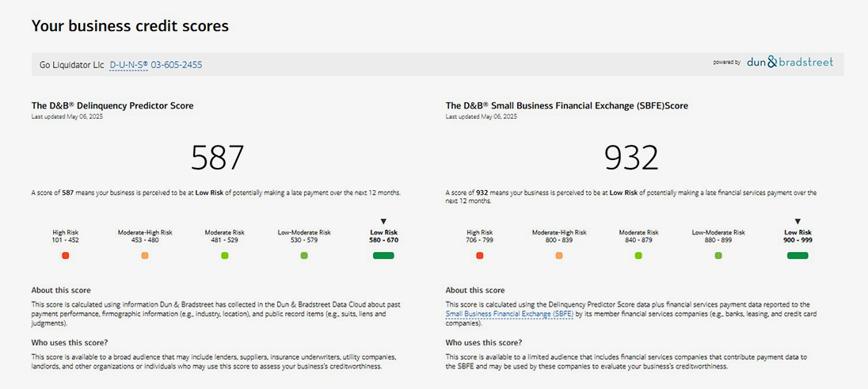
Task: Click the marker arrow above Low Risk 580 - 670
Action: [x=383, y=221]
